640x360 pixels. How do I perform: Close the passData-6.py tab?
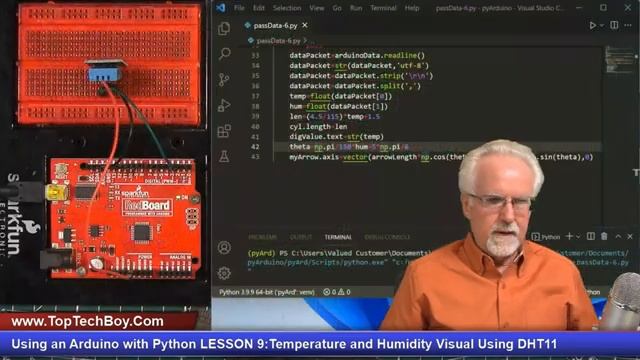[x=304, y=25]
